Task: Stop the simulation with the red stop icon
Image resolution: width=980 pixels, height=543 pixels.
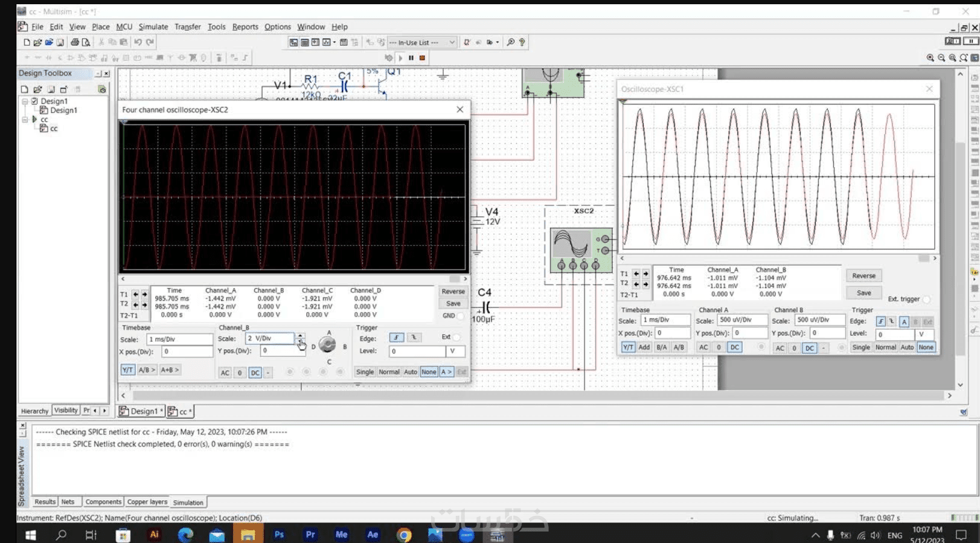Action: (422, 58)
